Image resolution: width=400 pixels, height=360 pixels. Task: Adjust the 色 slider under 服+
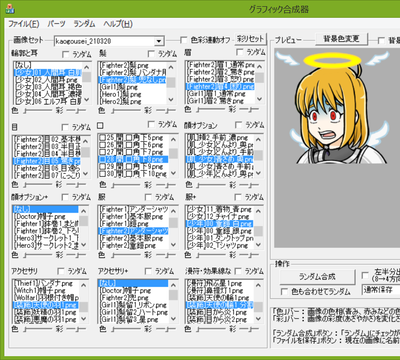(x=210, y=255)
